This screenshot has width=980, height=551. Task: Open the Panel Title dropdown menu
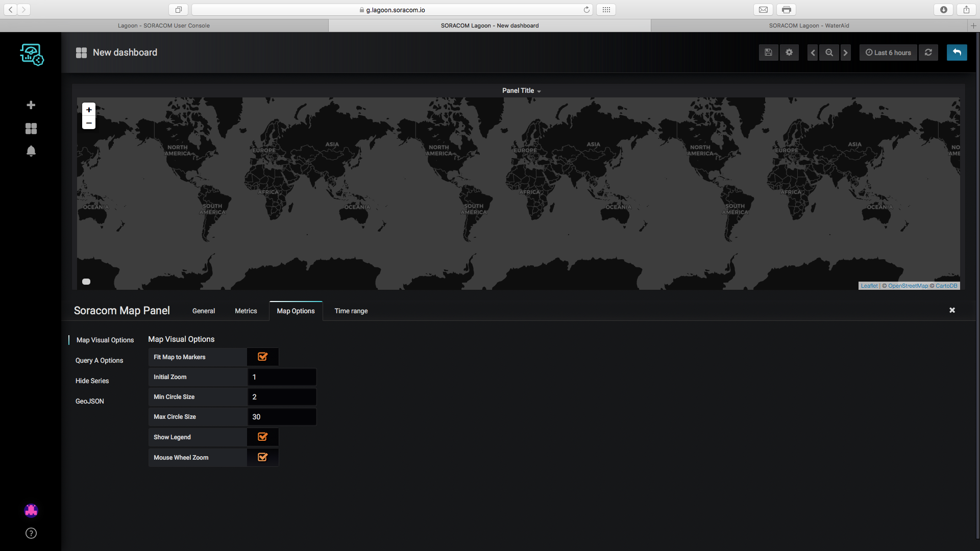coord(521,91)
